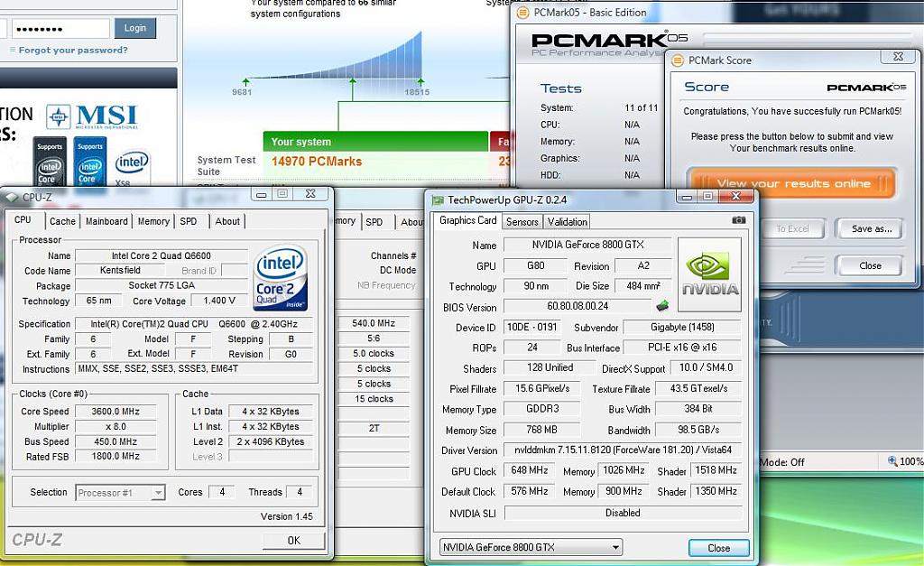Click the BIOS save chip icon in GPU-Z
This screenshot has width=924, height=566.
(662, 305)
